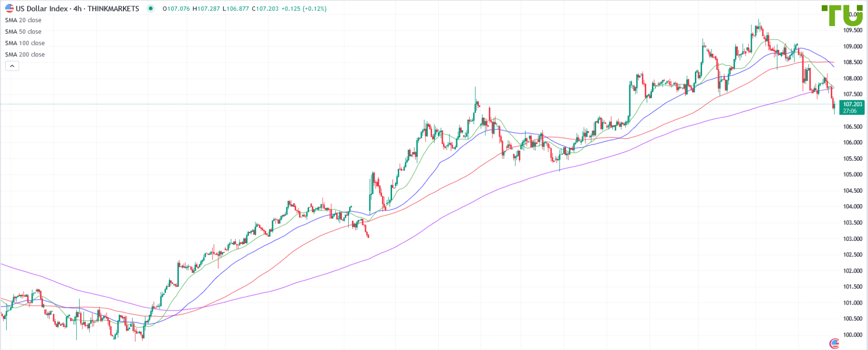Collapse the indicator legend with the chevron button
Image resolution: width=868 pixels, height=350 pixels.
[x=12, y=66]
